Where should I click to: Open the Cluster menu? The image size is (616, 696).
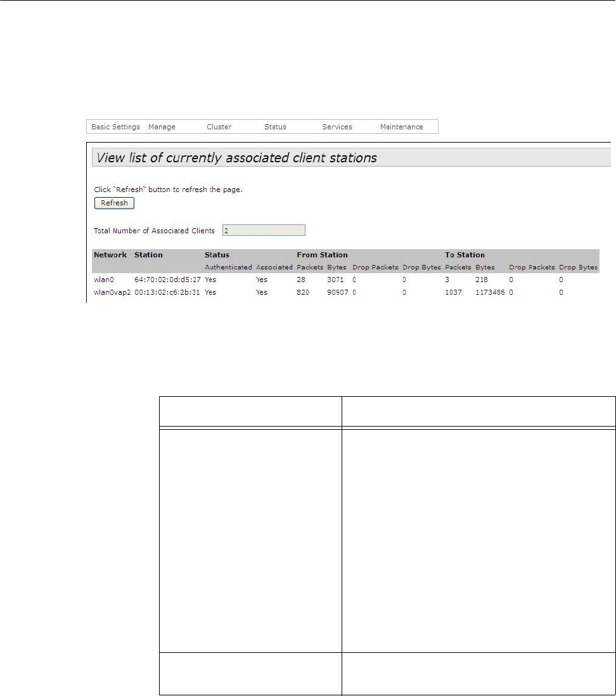(x=219, y=127)
